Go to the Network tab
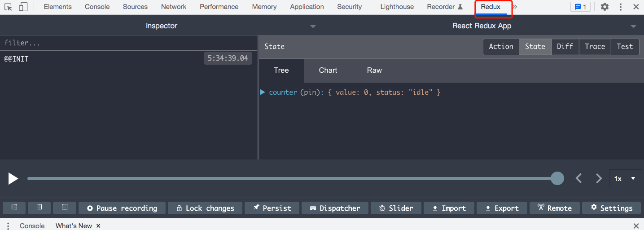Viewport: 644px width, 230px height. (174, 7)
